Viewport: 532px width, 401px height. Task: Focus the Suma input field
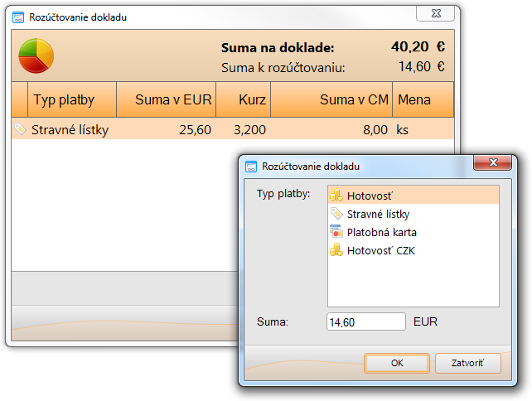(366, 322)
